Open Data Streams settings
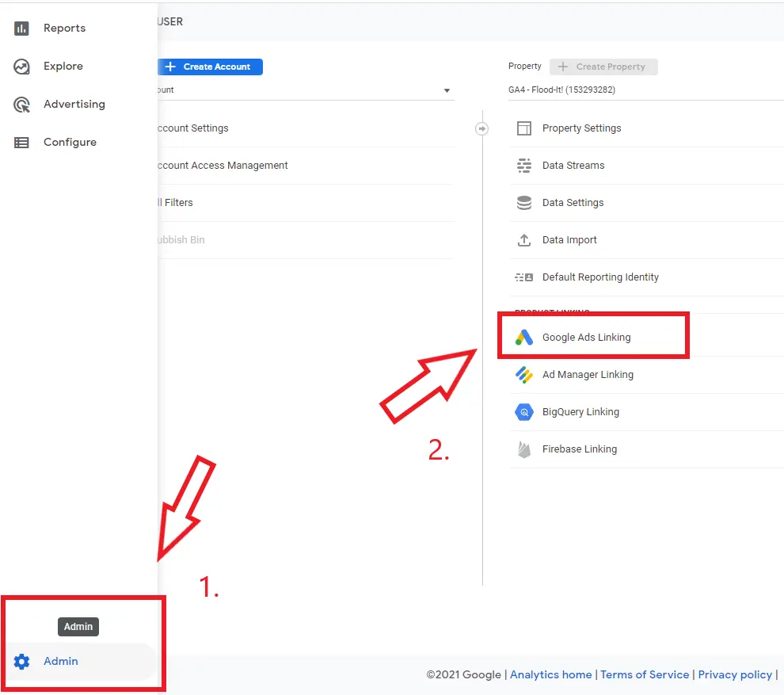This screenshot has width=784, height=695. tap(573, 165)
